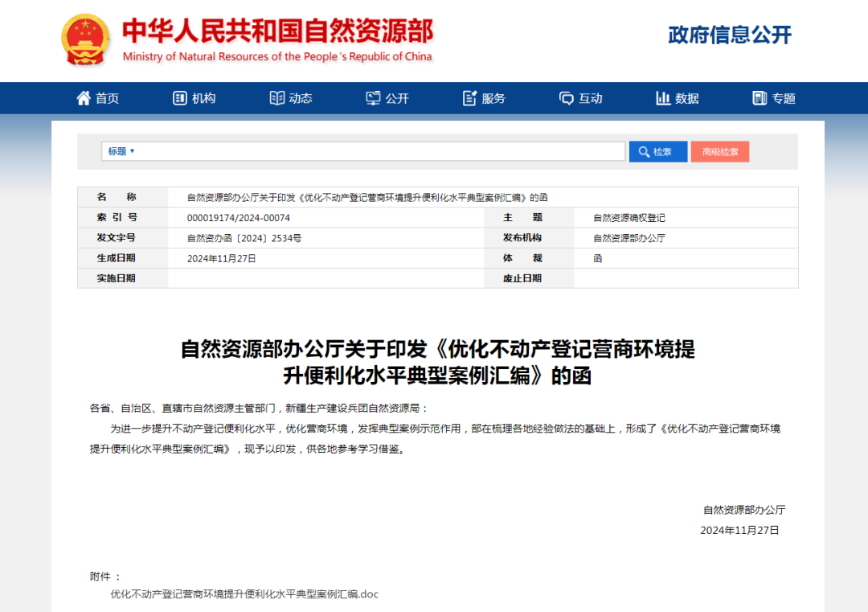Click the 动态 open-book icon
The height and width of the screenshot is (612, 868).
[277, 98]
